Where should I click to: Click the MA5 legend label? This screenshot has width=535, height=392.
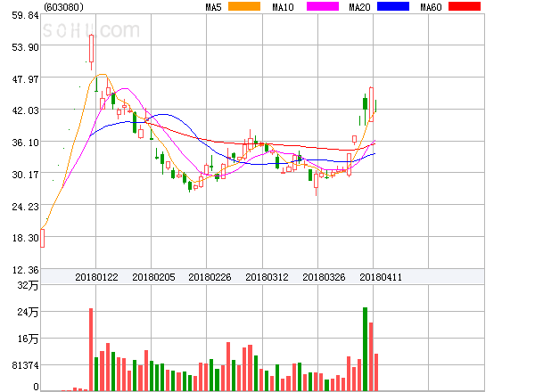point(214,7)
